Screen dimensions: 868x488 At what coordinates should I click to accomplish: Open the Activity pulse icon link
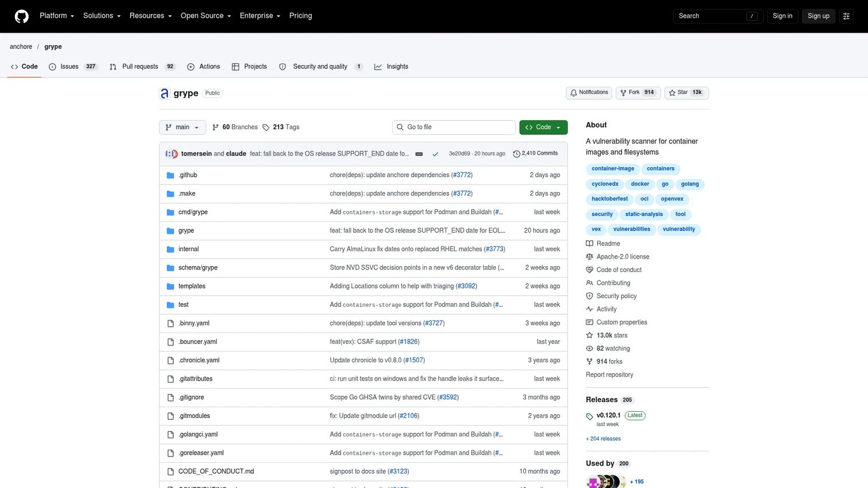point(589,309)
